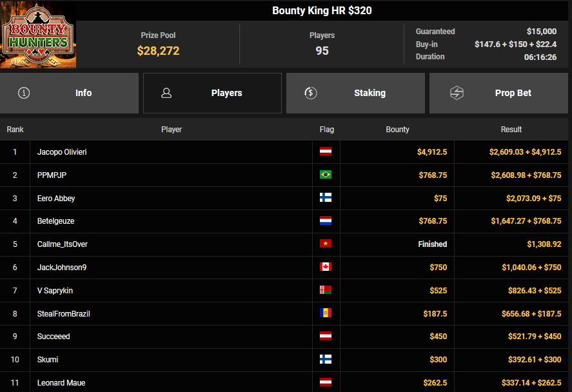Click Netherlands flag for Betelgeuze

pyautogui.click(x=326, y=221)
